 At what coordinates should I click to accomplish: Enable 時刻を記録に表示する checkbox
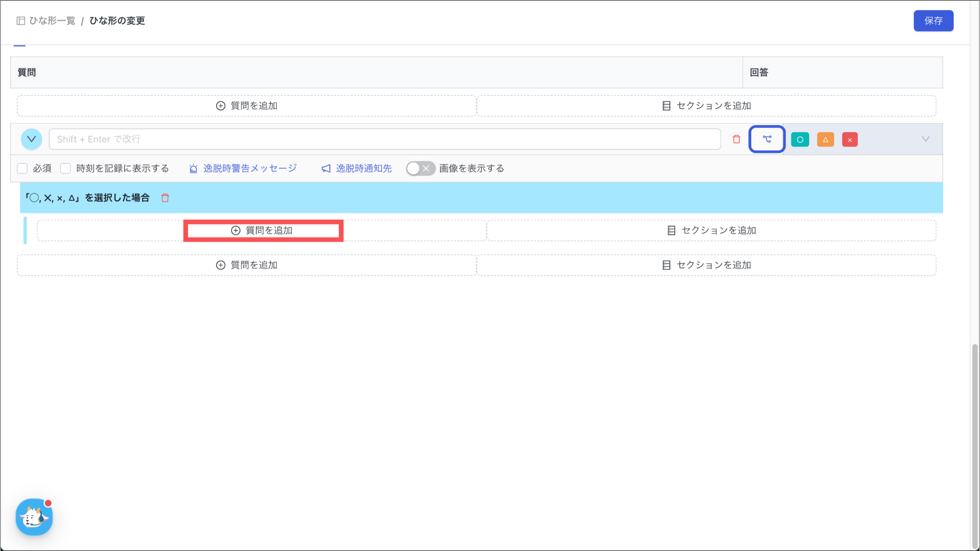(x=66, y=169)
